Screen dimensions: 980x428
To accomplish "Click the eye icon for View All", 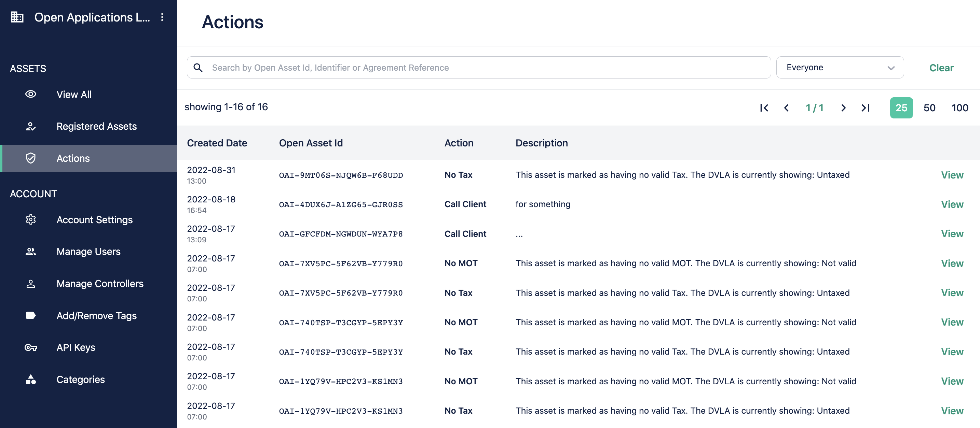I will 31,94.
